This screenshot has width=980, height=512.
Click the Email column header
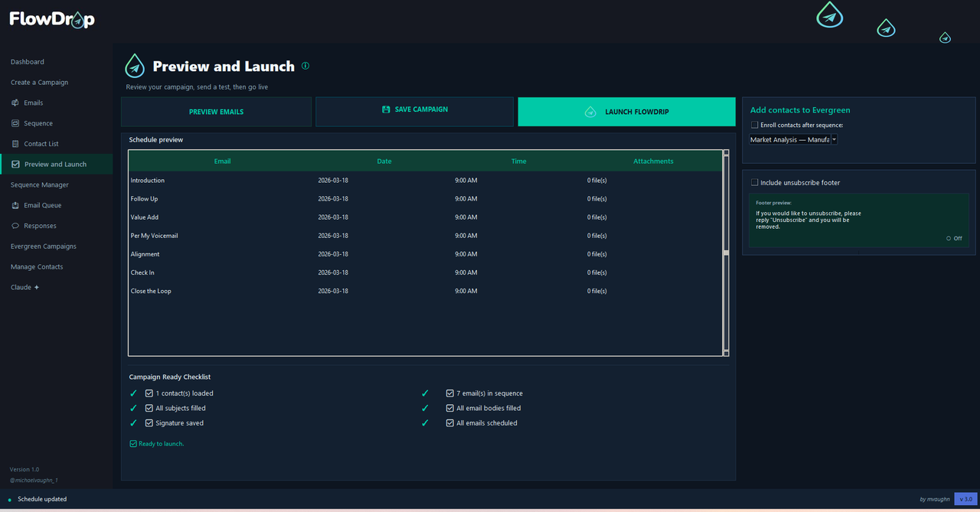222,161
